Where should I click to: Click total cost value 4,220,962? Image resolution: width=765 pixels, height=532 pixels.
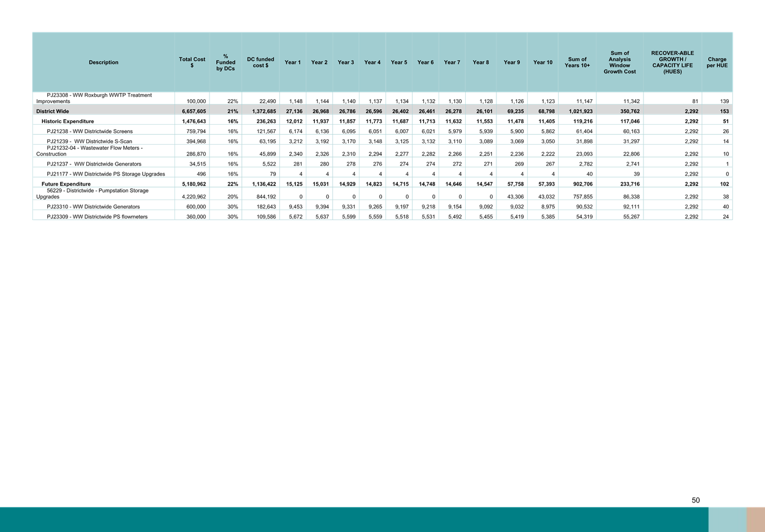(194, 197)
